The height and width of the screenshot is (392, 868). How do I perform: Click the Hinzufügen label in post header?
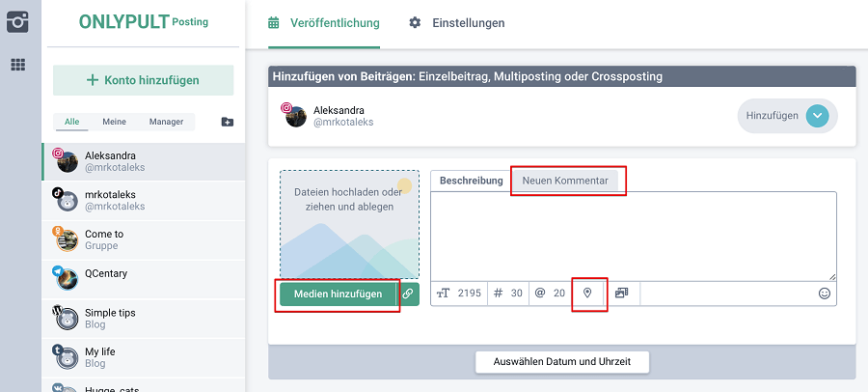point(772,116)
